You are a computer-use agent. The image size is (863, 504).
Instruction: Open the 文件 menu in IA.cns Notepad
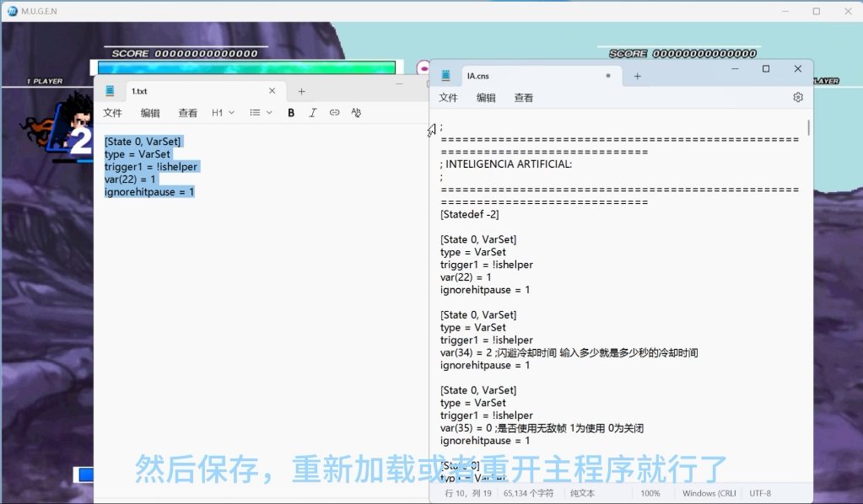pos(448,98)
